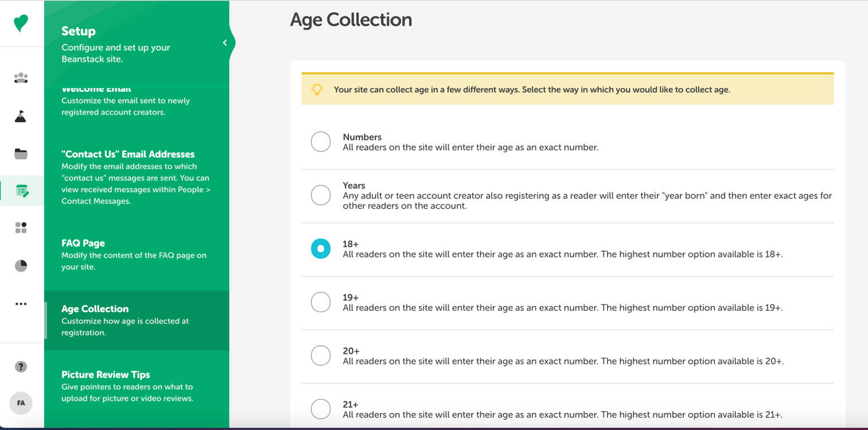This screenshot has width=868, height=430.
Task: Click the lightbulb tip icon
Action: click(x=317, y=89)
